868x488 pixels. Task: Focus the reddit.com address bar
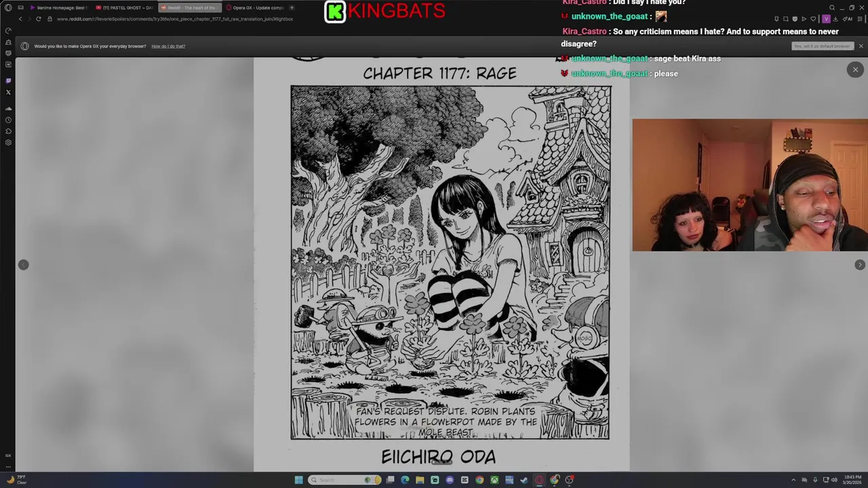pyautogui.click(x=175, y=19)
